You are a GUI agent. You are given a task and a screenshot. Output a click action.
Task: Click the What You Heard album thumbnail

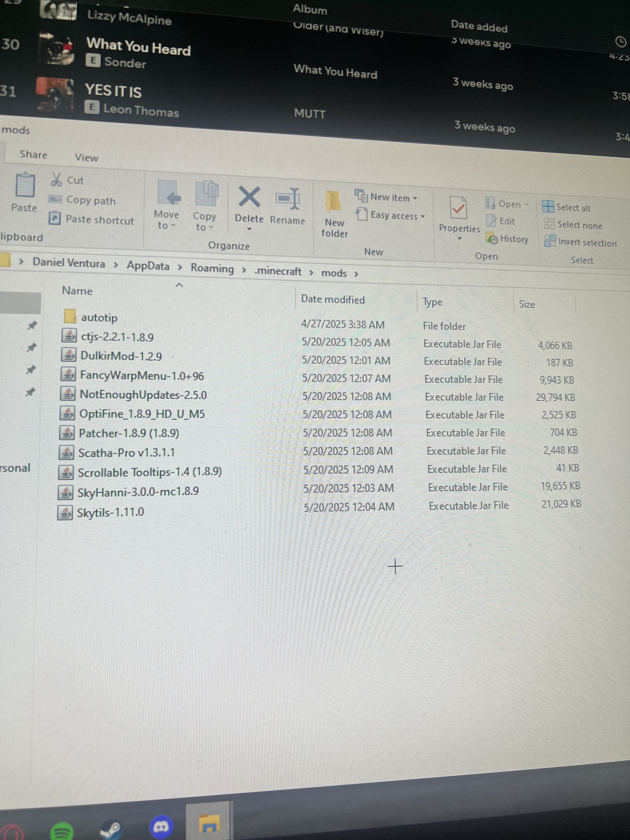point(57,49)
